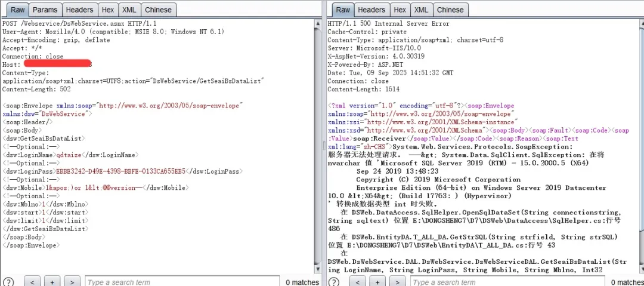Click previous match arrow in request search
644x286 pixels.
click(x=32, y=282)
